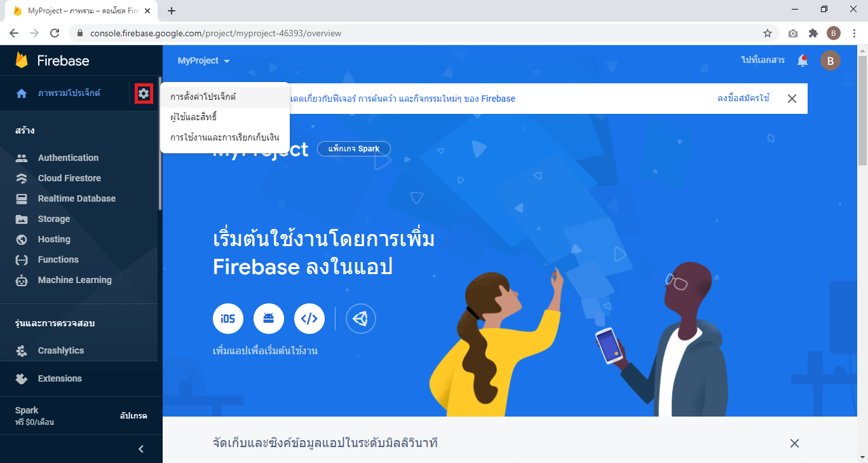Image resolution: width=868 pixels, height=463 pixels.
Task: Open the project settings gear icon
Action: 144,93
